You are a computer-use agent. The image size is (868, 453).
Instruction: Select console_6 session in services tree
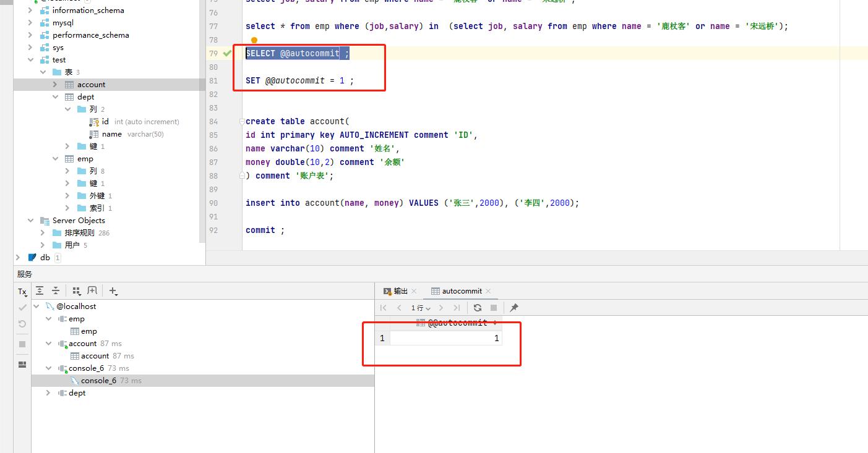coord(98,381)
